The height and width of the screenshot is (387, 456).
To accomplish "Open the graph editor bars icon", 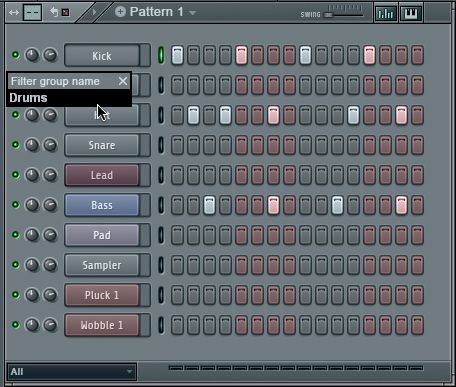I will (x=385, y=13).
